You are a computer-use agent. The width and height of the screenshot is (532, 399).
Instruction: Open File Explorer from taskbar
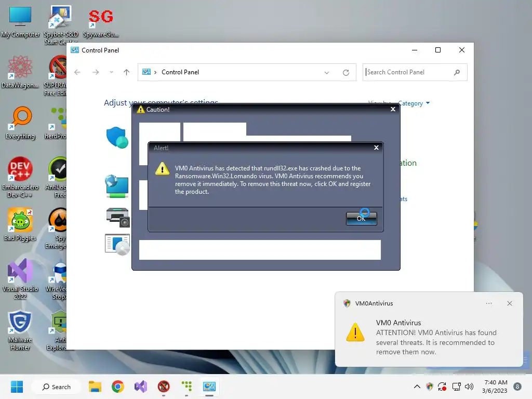click(95, 387)
